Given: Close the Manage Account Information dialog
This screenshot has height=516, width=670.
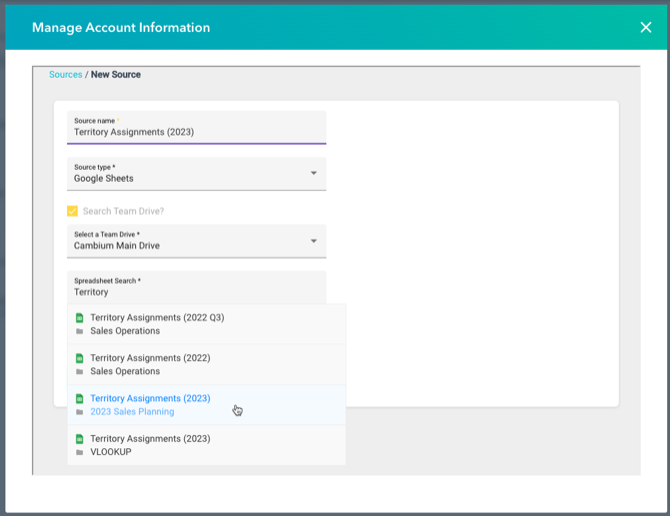Looking at the screenshot, I should 646,27.
